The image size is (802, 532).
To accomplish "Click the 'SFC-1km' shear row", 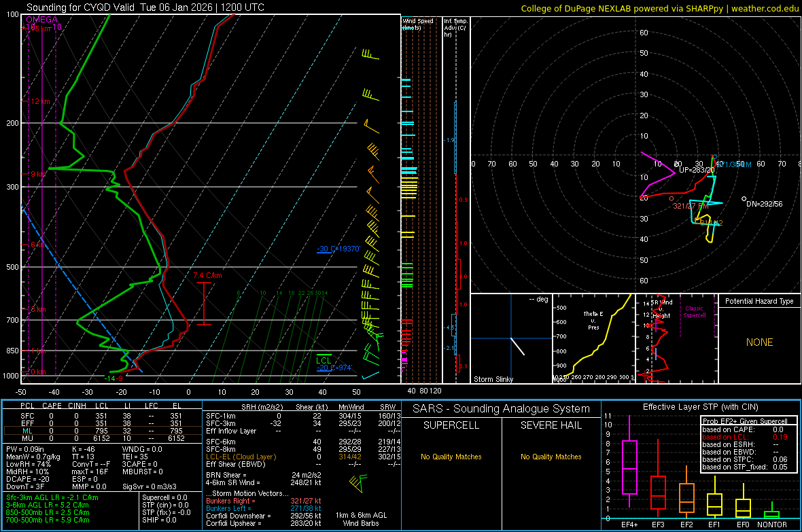I will (303, 416).
